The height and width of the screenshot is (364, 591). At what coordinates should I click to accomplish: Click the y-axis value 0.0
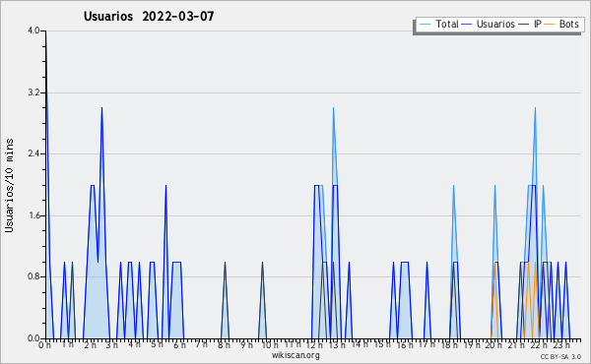tap(33, 338)
